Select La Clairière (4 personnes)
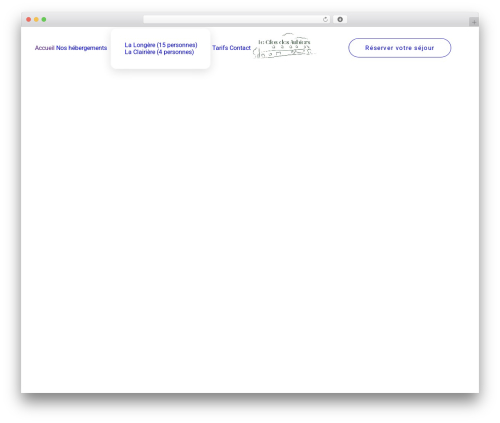The image size is (500, 423). (159, 52)
